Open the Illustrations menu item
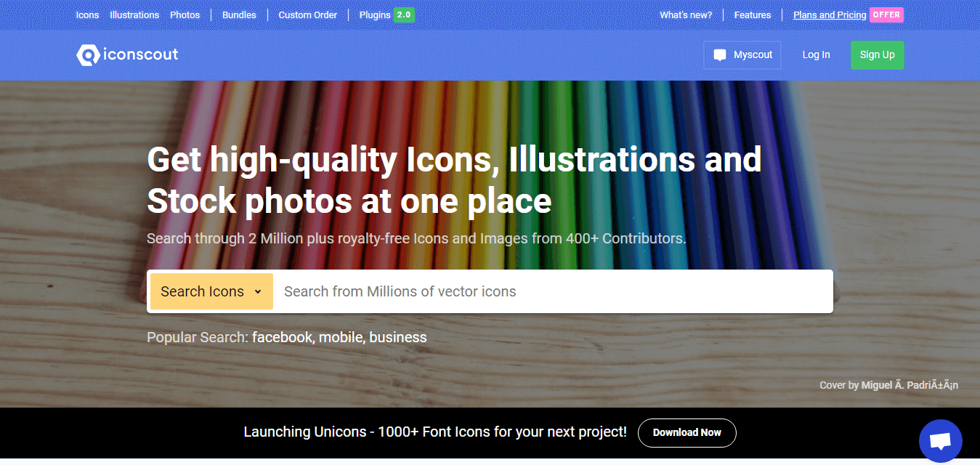Image resolution: width=980 pixels, height=465 pixels. coord(134,15)
